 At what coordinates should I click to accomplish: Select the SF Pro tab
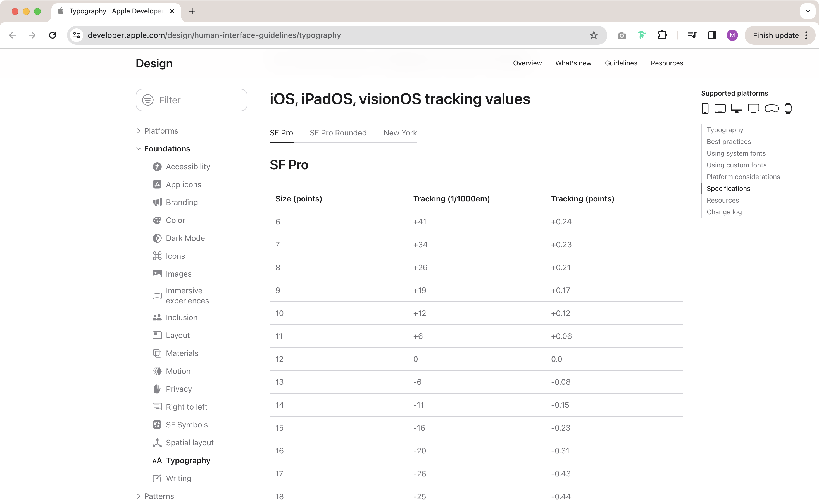coord(281,133)
